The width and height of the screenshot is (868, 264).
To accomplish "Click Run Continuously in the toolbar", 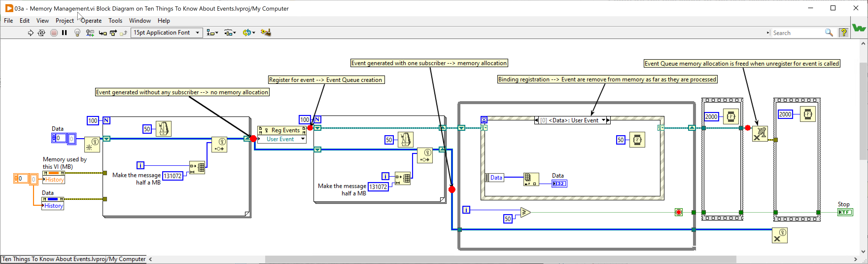I will [41, 33].
